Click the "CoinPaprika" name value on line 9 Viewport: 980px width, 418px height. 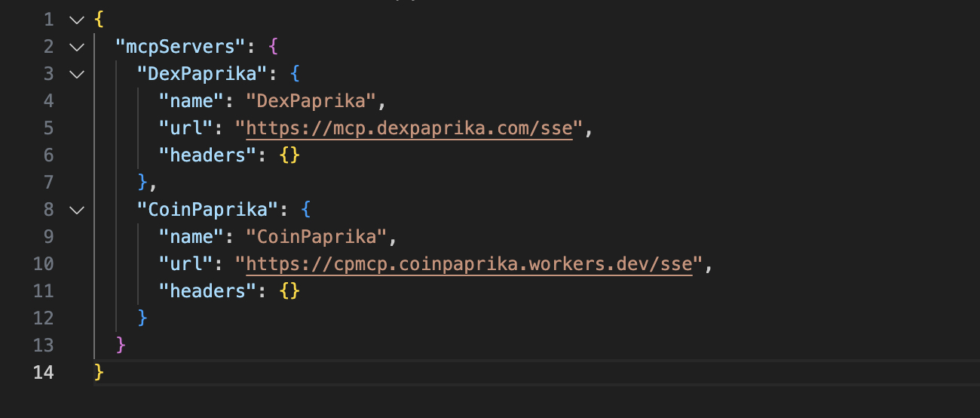(x=317, y=237)
